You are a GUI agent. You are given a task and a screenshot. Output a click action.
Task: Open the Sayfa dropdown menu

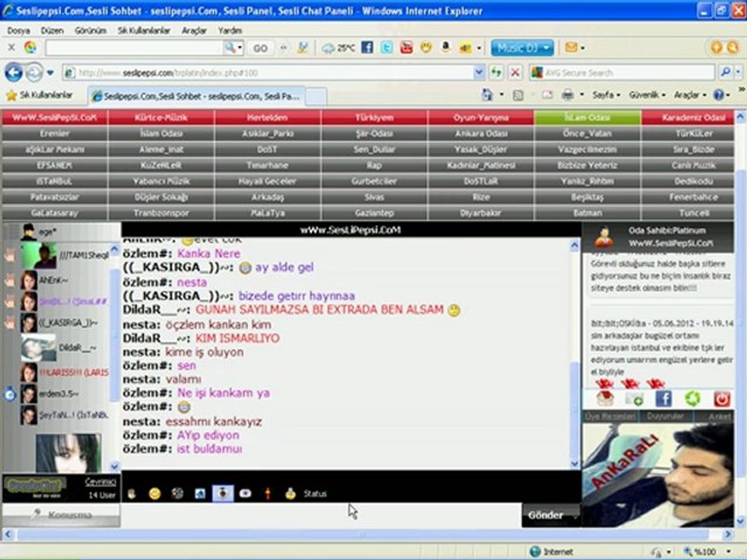click(x=606, y=95)
